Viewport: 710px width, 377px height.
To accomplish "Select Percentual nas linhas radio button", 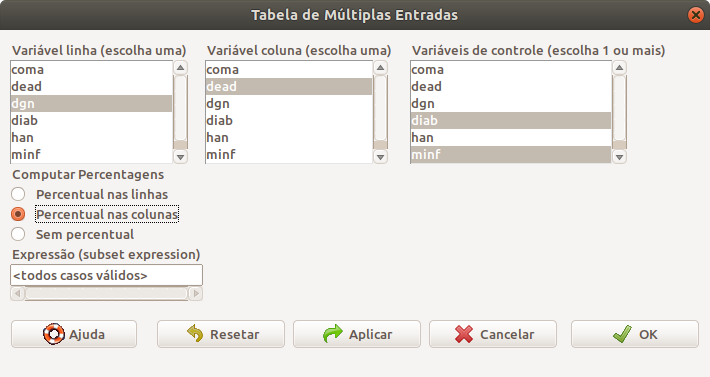I will pos(18,194).
